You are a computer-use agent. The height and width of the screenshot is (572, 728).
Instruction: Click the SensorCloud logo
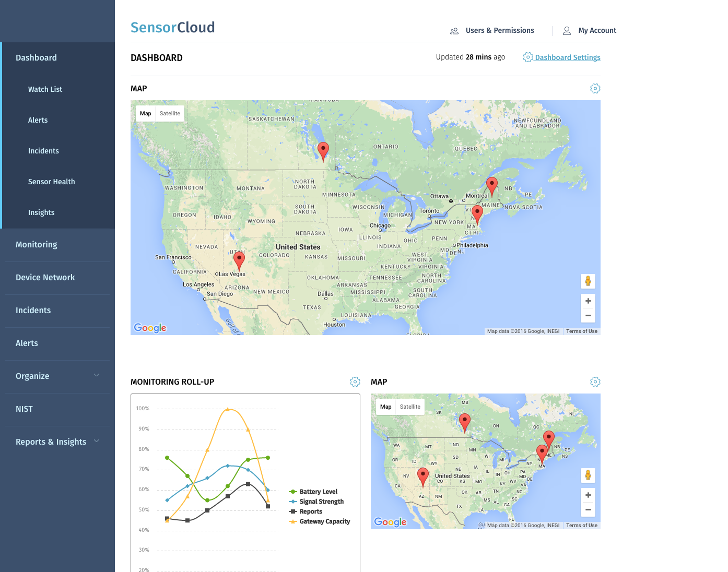pyautogui.click(x=173, y=27)
